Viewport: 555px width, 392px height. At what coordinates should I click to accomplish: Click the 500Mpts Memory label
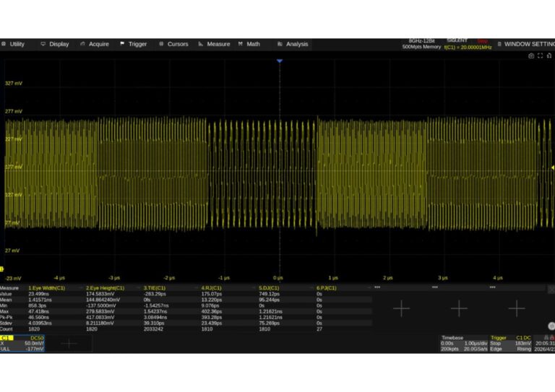(421, 47)
